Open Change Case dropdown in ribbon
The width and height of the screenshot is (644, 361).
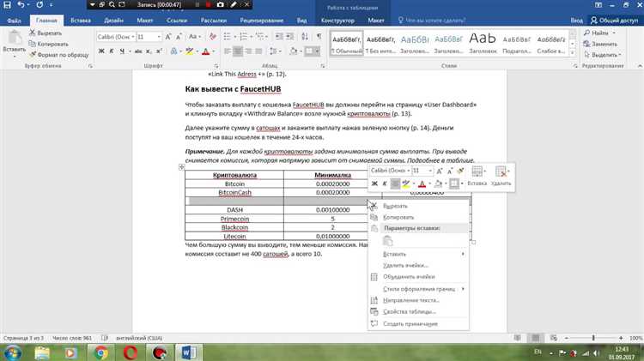click(x=194, y=37)
